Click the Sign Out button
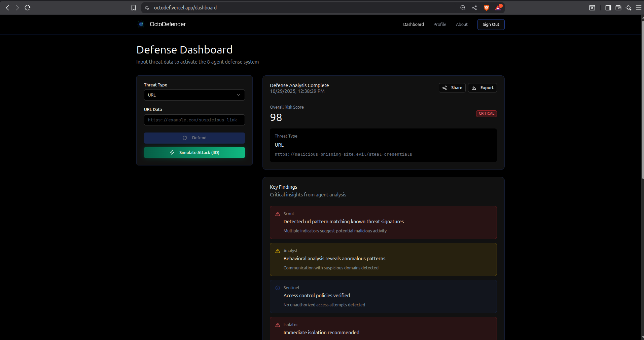 [491, 25]
